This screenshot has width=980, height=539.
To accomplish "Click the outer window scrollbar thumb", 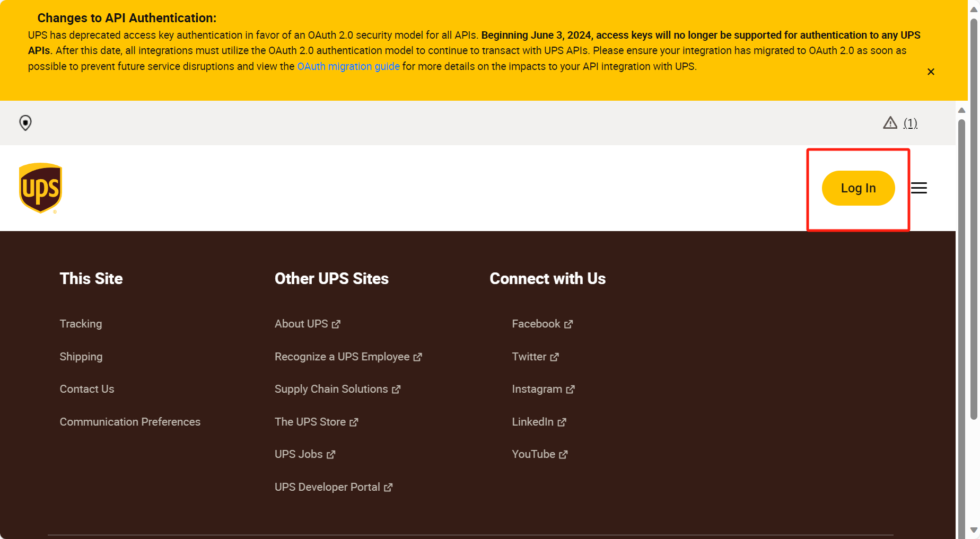I will click(x=974, y=219).
